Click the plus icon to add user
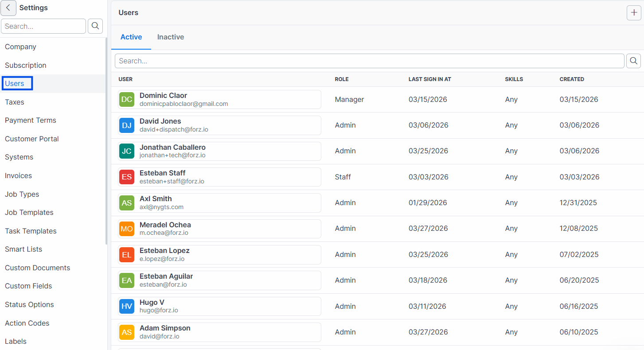This screenshot has width=644, height=350. (x=634, y=13)
